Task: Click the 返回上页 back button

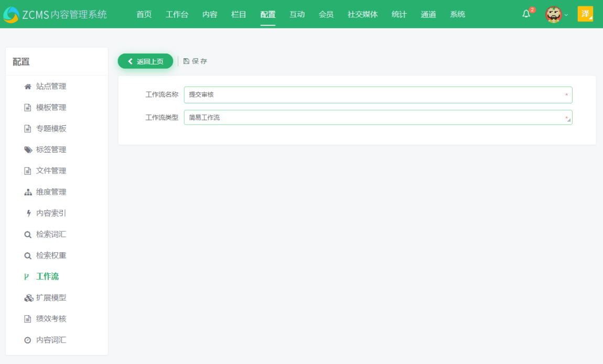Action: (145, 61)
